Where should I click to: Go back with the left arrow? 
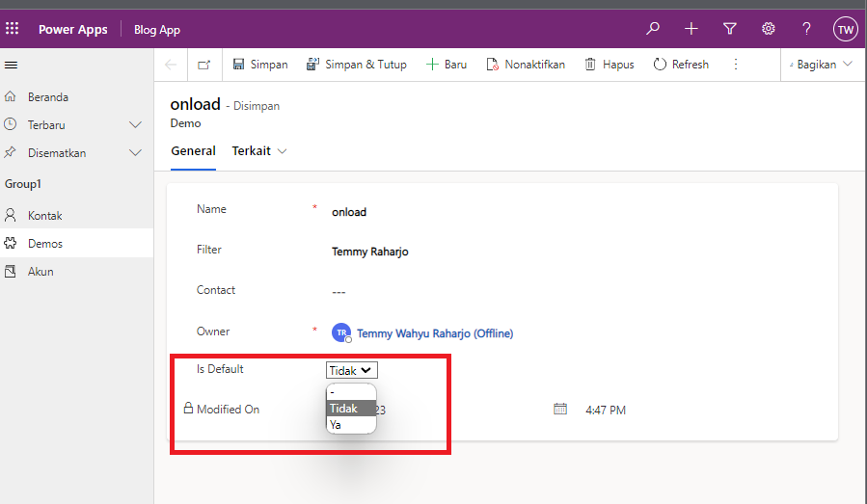171,65
